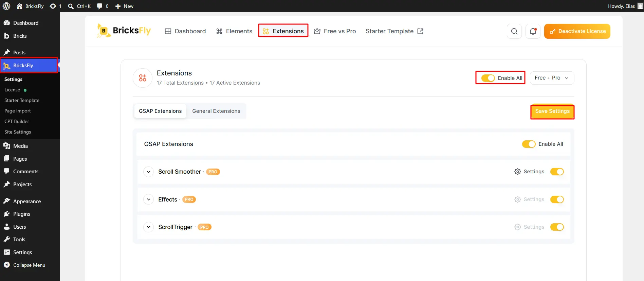Click the updates icon in admin bar
The width and height of the screenshot is (644, 281).
(53, 6)
